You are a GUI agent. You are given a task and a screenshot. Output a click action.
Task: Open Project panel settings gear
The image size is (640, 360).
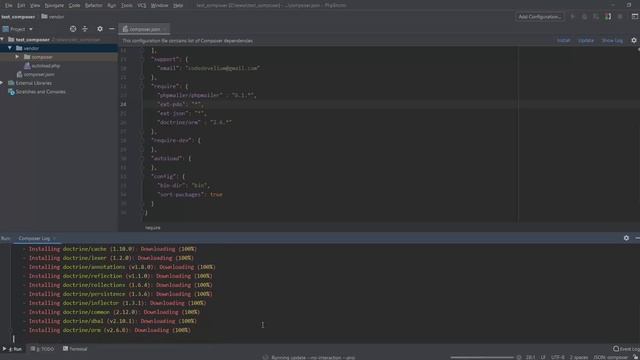click(100, 29)
